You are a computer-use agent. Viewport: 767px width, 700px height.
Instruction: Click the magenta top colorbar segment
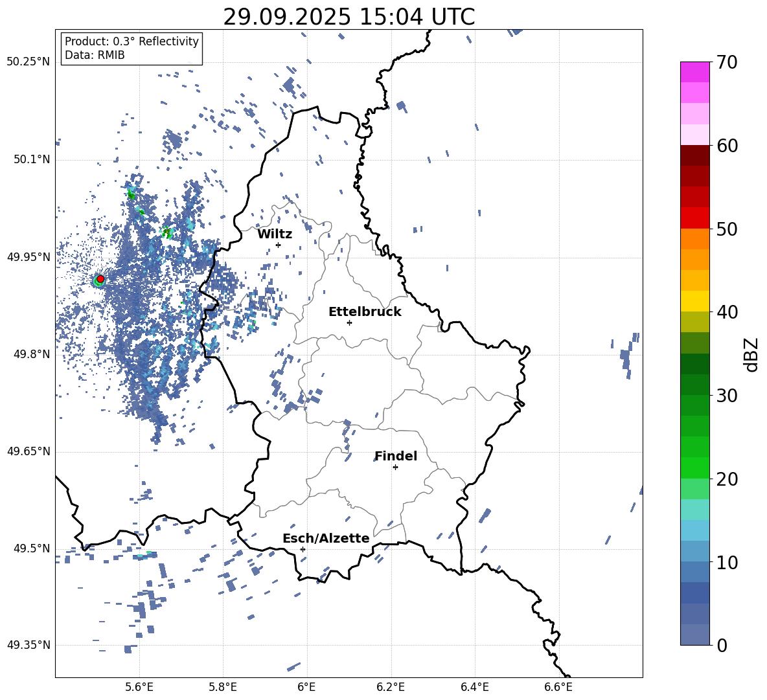coord(694,72)
